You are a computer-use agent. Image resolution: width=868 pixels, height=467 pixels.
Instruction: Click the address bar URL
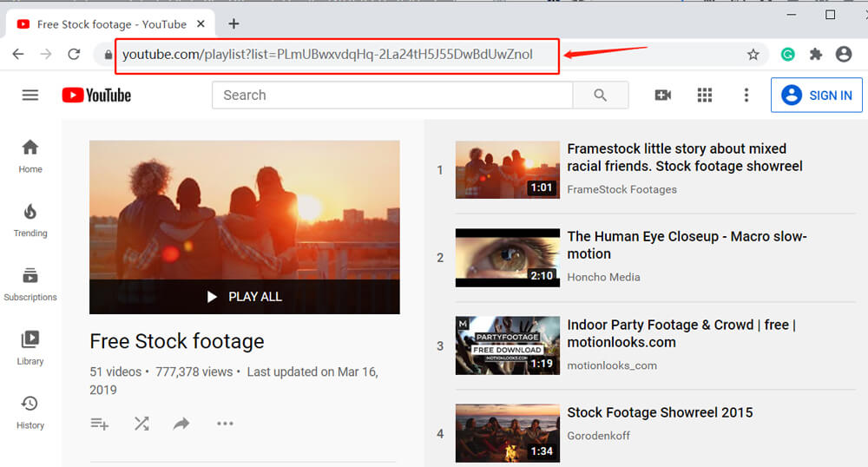[x=328, y=54]
